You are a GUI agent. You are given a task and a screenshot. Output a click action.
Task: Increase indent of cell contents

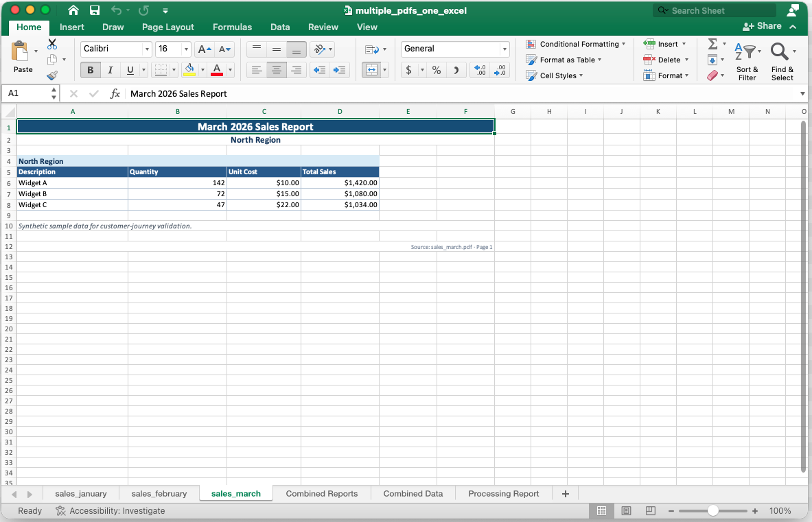[339, 70]
